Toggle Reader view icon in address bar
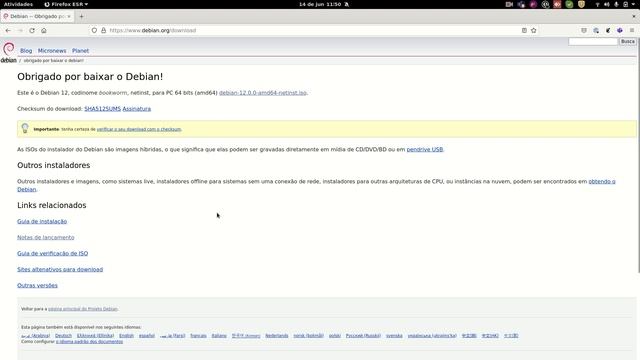This screenshot has width=640, height=360. 524,31
